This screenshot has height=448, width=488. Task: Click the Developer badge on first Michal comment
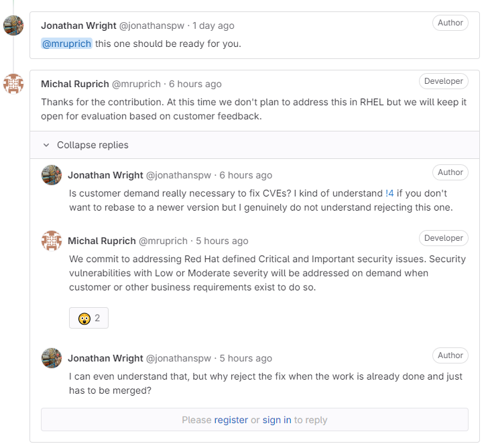(444, 81)
